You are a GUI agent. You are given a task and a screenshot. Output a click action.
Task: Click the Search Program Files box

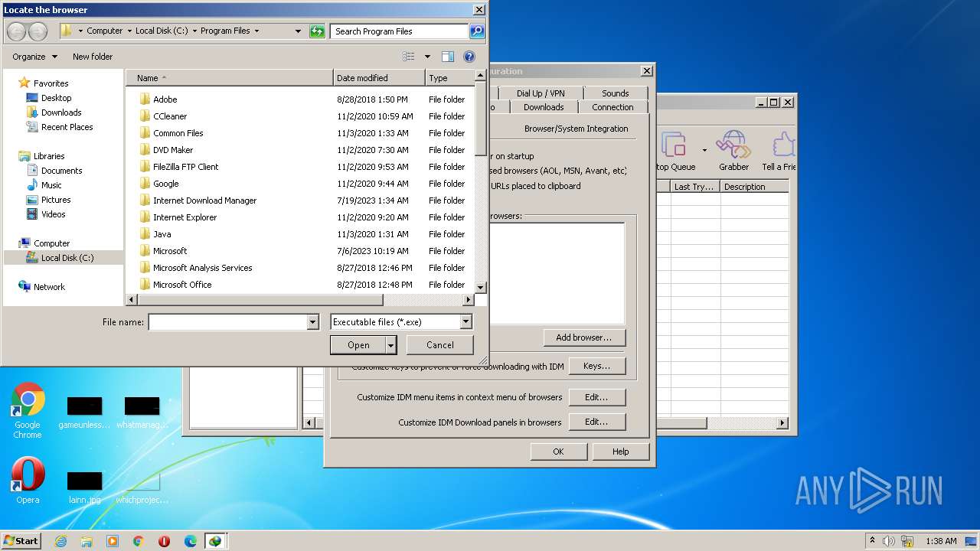[400, 31]
